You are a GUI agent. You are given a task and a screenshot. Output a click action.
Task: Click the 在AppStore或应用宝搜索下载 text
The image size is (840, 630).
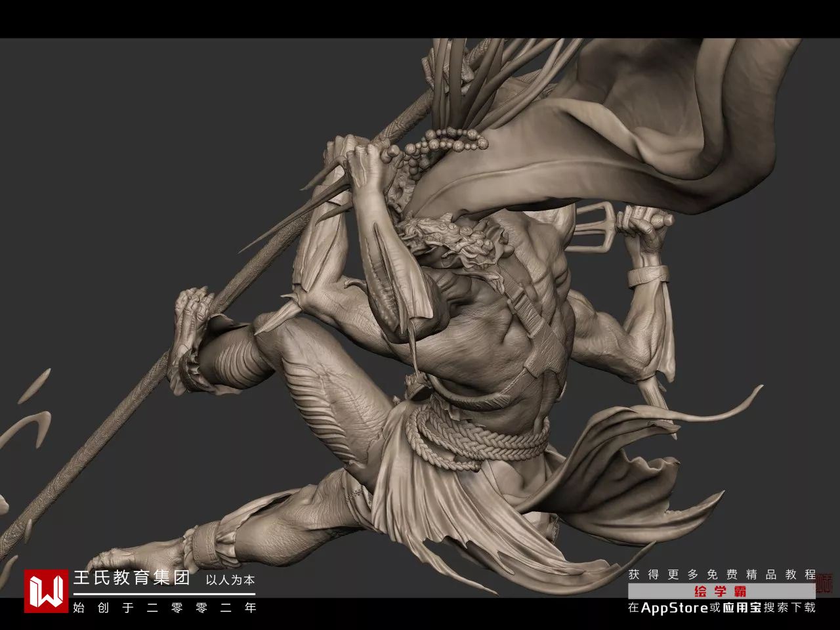721,608
